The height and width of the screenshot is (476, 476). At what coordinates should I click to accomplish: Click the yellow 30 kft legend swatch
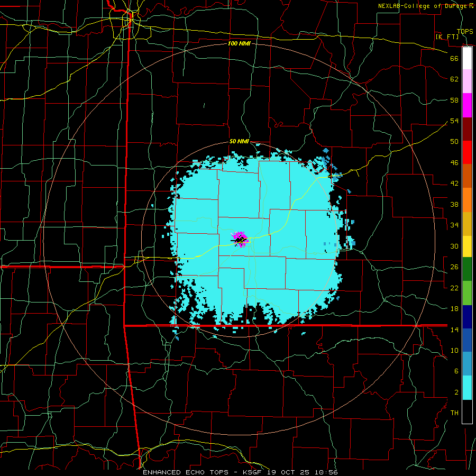click(467, 246)
